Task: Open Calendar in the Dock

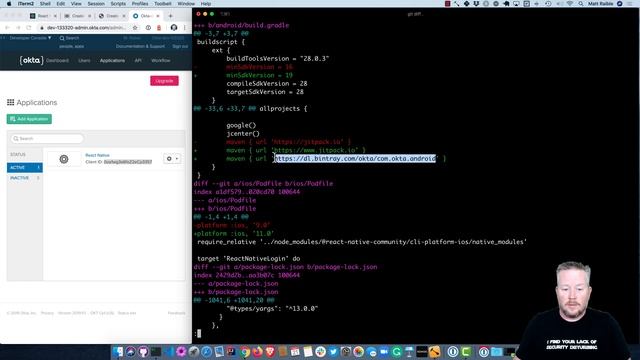Action: [x=295, y=351]
